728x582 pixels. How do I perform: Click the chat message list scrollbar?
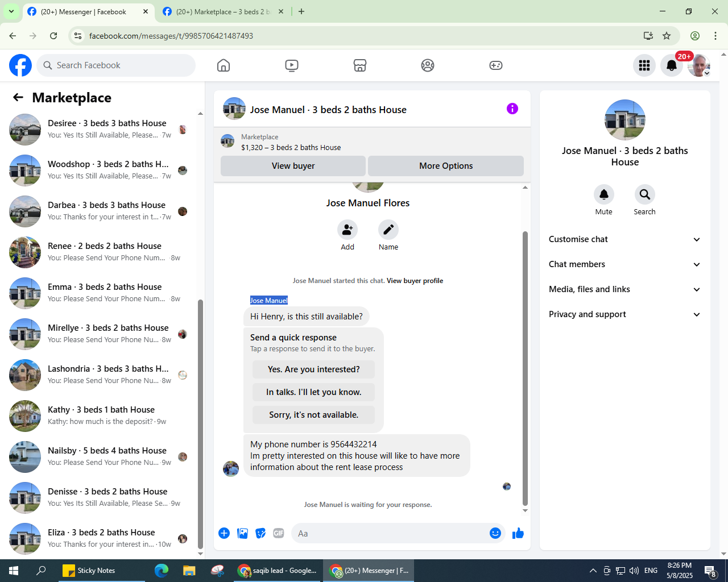(525, 368)
